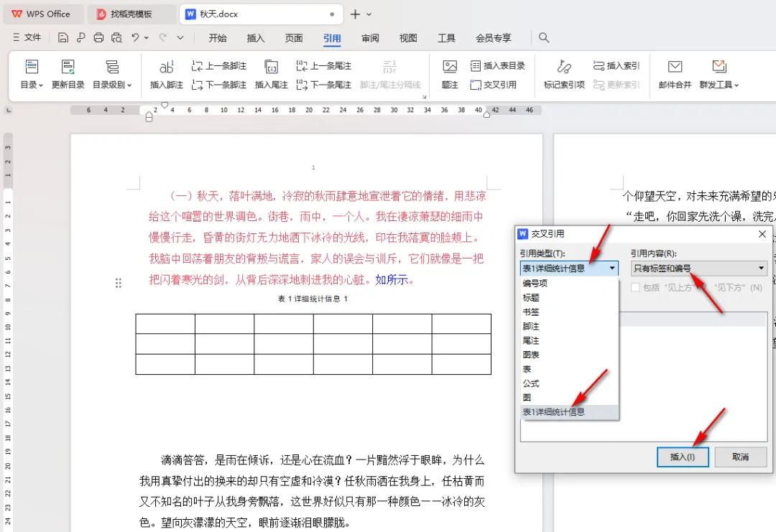Screen dimensions: 776x532
Task: Select 图表 in the reference type list
Action: [569, 355]
